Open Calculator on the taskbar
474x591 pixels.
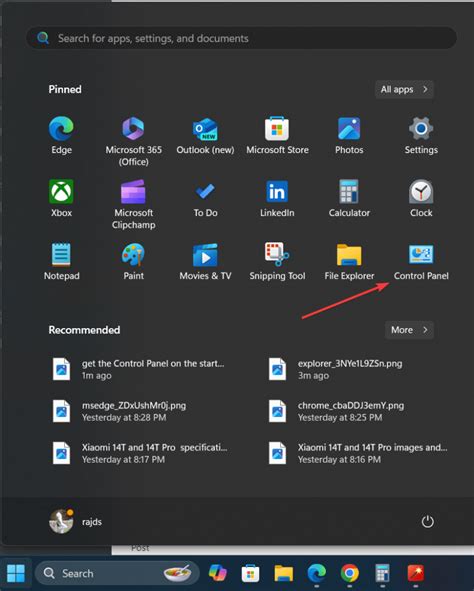(x=382, y=573)
